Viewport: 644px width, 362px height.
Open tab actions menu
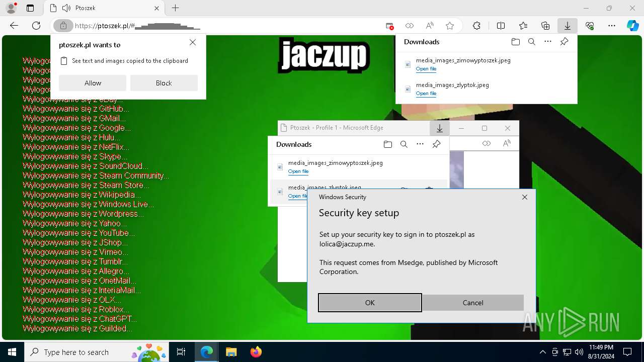click(30, 8)
